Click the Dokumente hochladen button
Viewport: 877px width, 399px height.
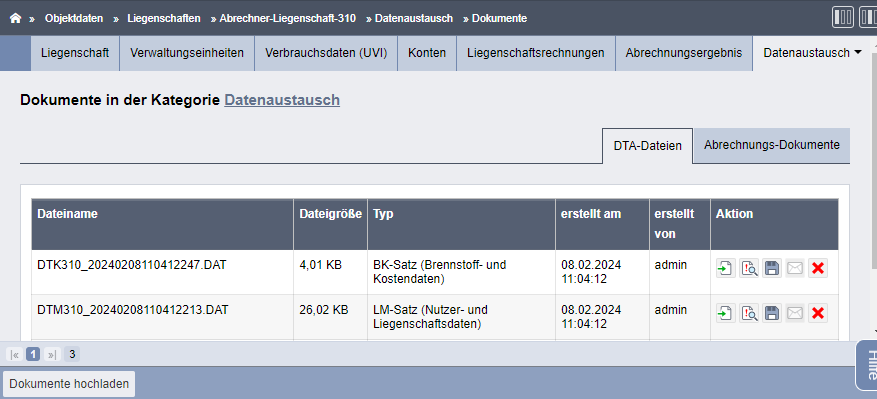(x=69, y=384)
